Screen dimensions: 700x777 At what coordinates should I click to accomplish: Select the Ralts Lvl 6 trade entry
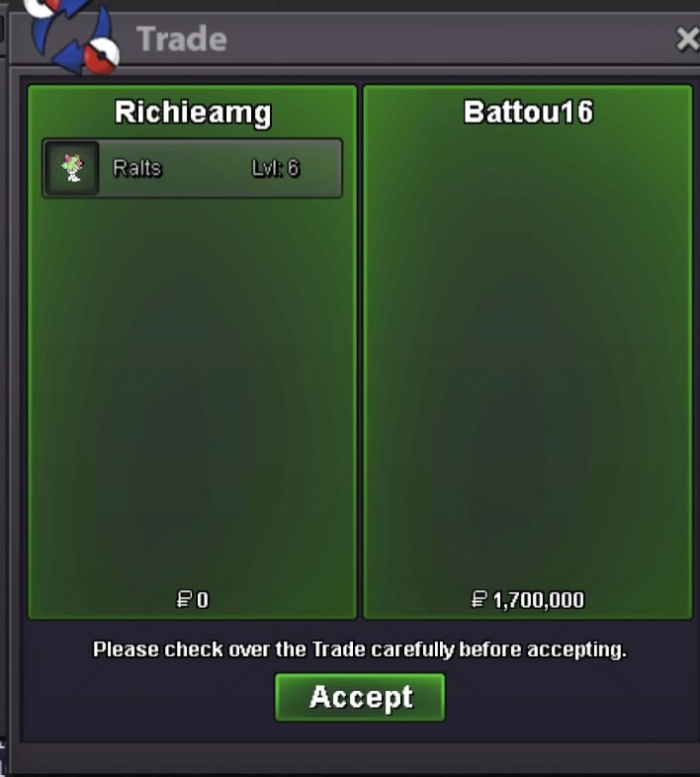193,168
